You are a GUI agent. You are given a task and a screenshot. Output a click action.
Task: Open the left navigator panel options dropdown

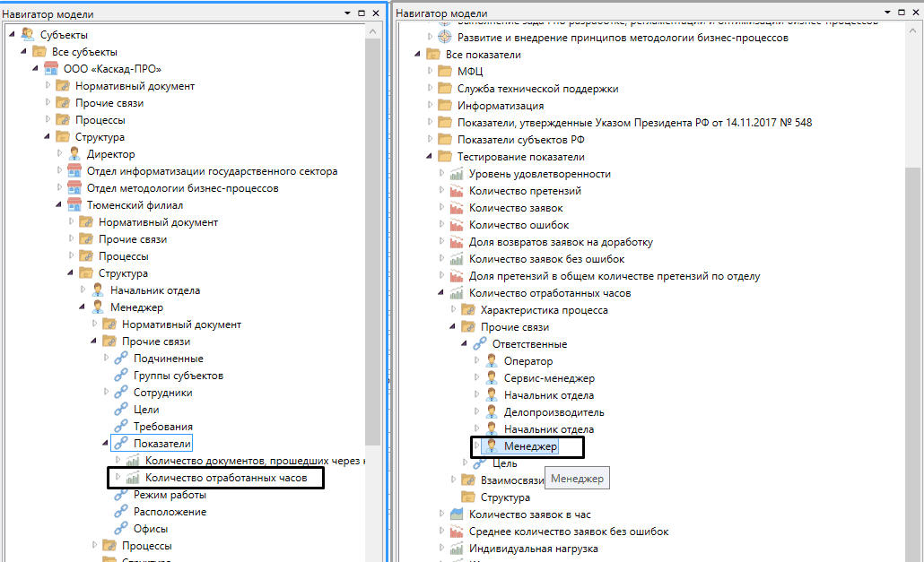tap(348, 13)
